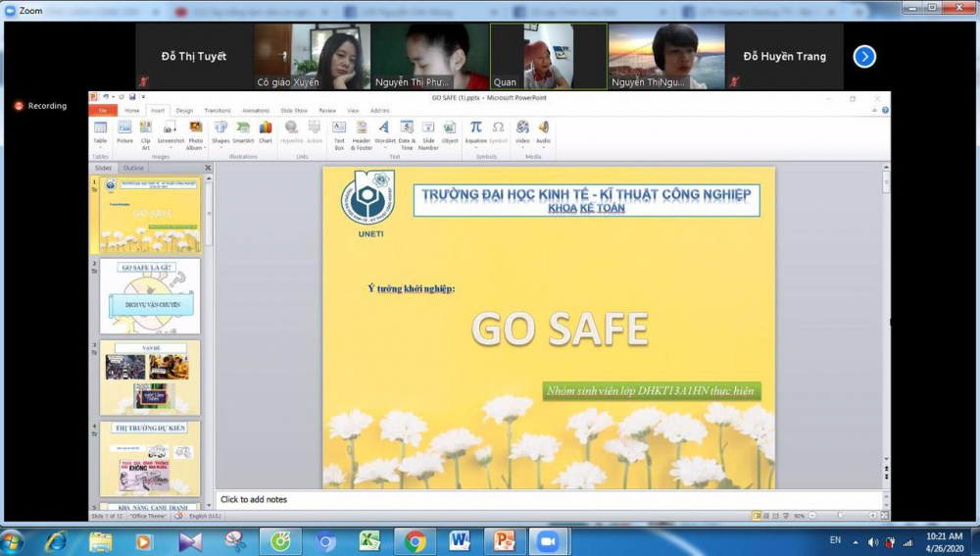Save the presentation from quick access toolbar
The width and height of the screenshot is (980, 556).
132,97
